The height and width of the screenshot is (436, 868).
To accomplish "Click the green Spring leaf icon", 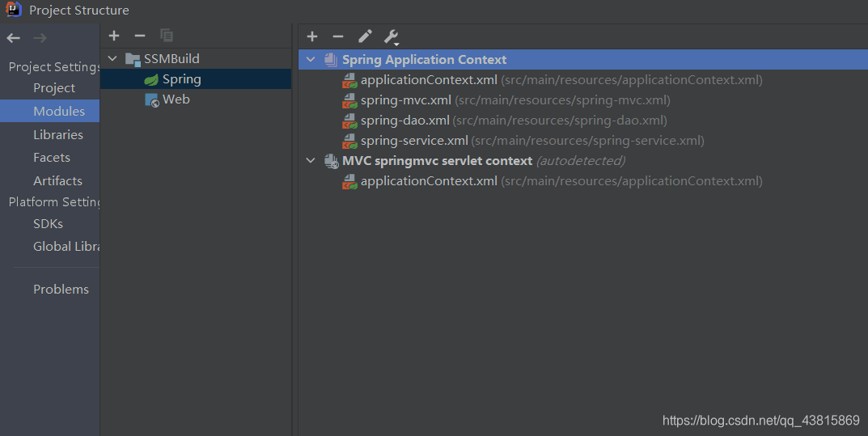I will click(x=151, y=79).
